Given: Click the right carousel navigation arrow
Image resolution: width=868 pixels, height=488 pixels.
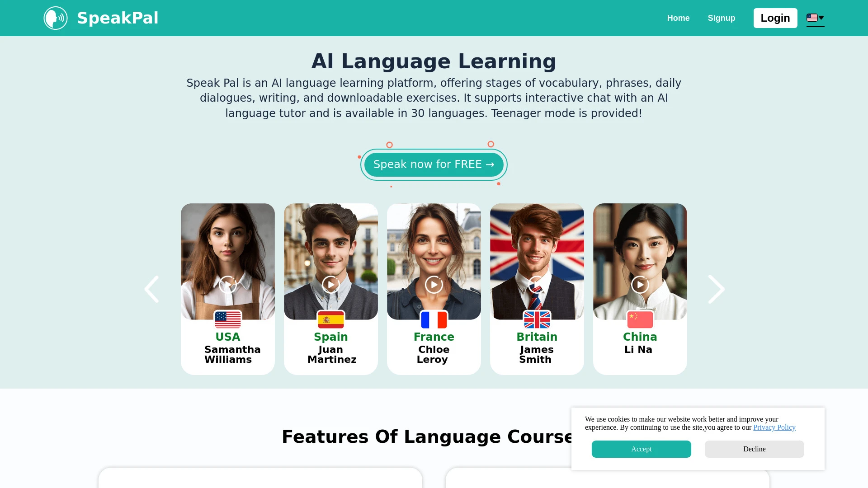Looking at the screenshot, I should (x=716, y=289).
